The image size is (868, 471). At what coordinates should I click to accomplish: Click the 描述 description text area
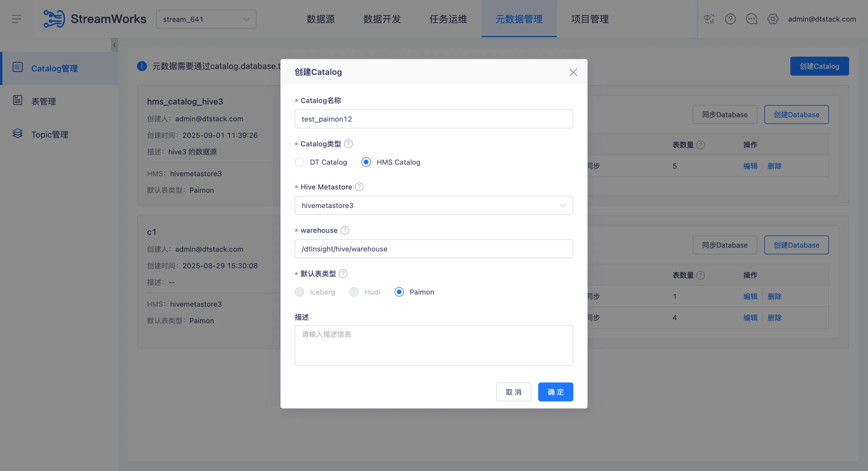coord(434,345)
